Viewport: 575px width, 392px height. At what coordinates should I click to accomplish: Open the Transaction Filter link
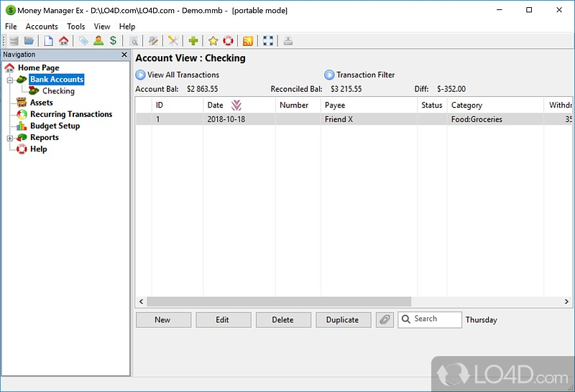pyautogui.click(x=365, y=75)
